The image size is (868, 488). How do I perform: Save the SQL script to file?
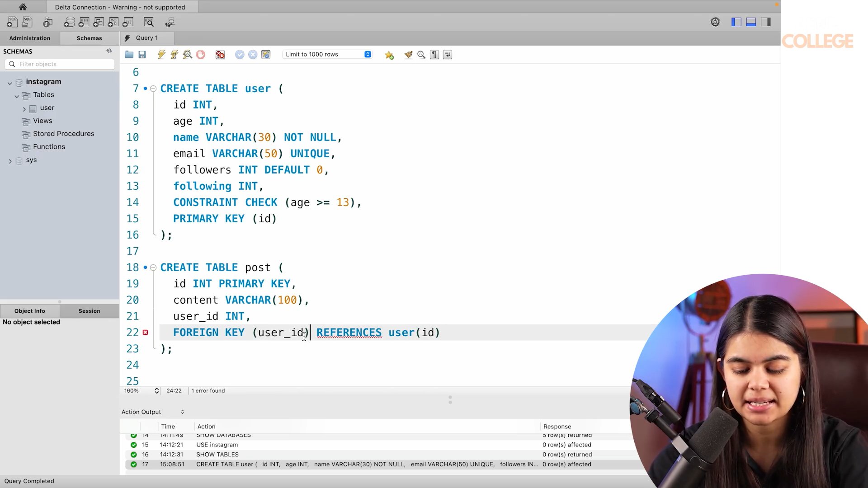[x=142, y=55]
